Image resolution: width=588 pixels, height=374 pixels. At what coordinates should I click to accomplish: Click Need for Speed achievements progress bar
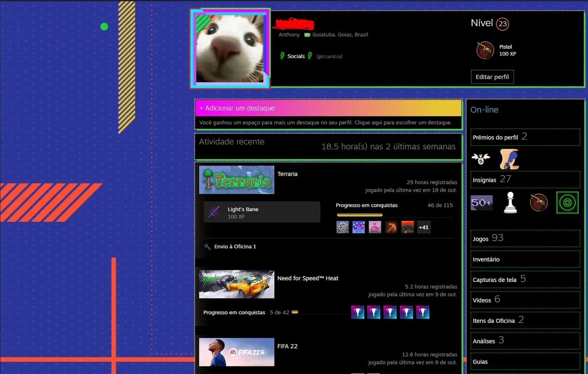(x=320, y=312)
